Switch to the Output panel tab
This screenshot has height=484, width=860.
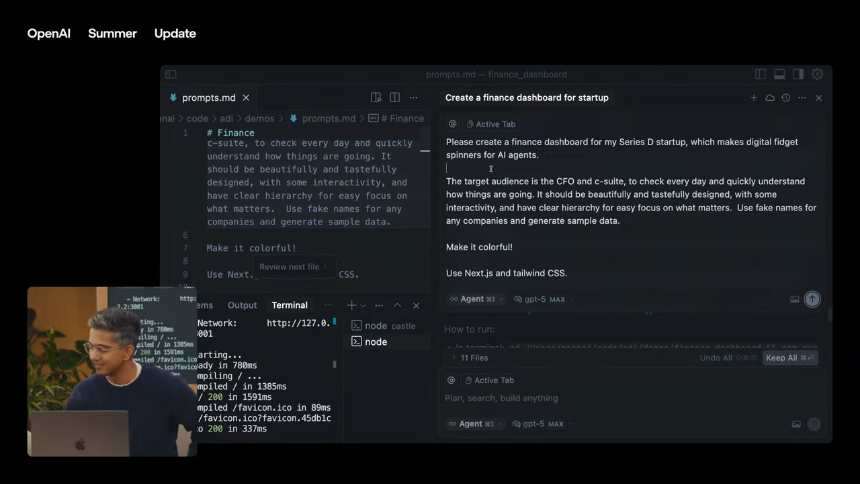tap(242, 305)
